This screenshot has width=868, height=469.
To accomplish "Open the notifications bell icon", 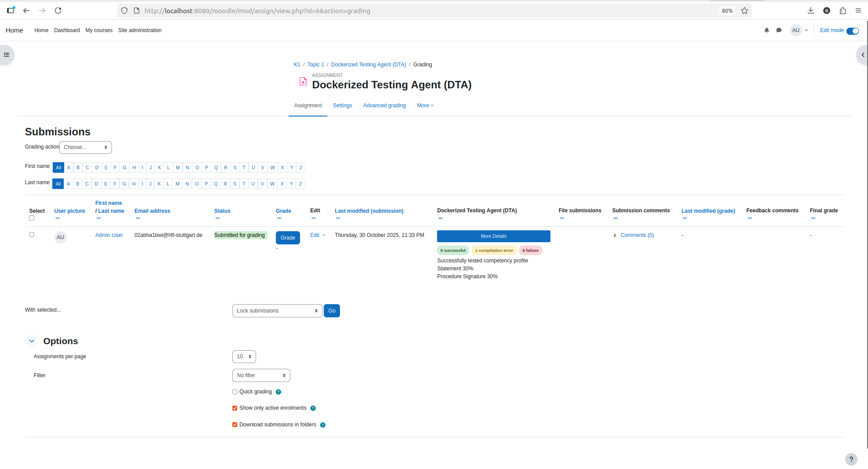I will pos(767,30).
